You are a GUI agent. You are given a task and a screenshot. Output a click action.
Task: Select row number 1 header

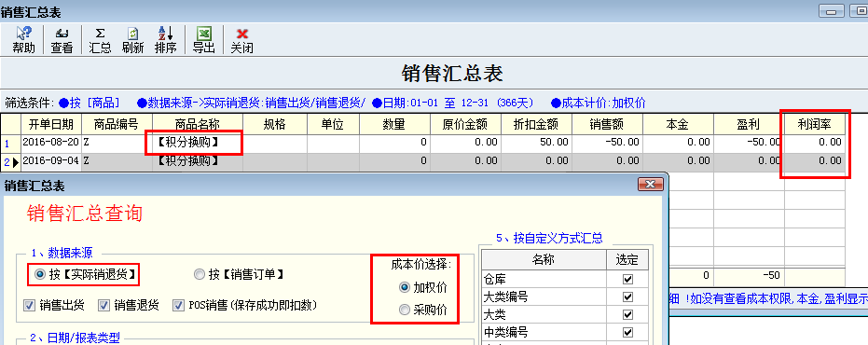click(x=10, y=143)
